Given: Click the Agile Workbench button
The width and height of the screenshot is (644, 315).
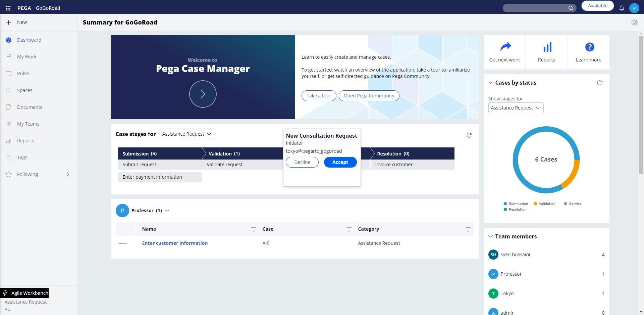Looking at the screenshot, I should click(x=24, y=293).
